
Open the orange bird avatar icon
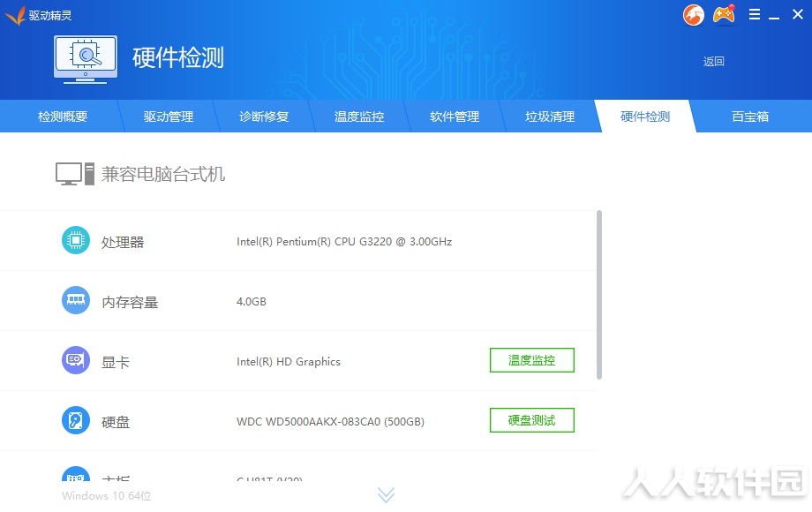694,15
